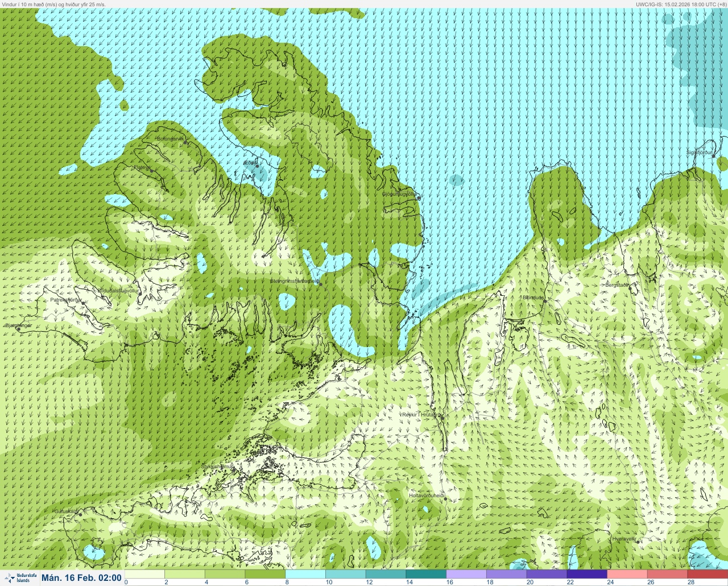This screenshot has height=586, width=728.
Task: Select the 8–10 m/s cyan legend swatch
Action: pos(305,574)
